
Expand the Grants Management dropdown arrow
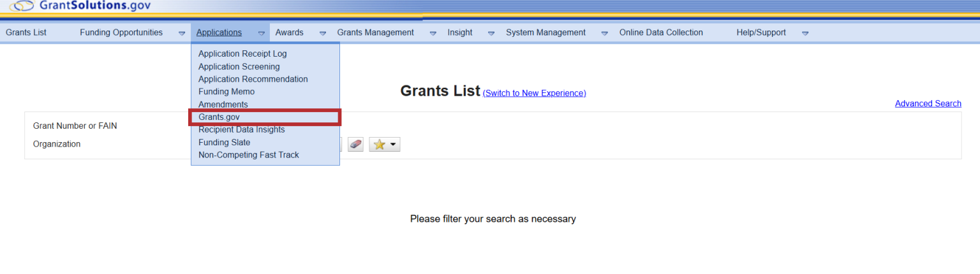click(x=433, y=33)
